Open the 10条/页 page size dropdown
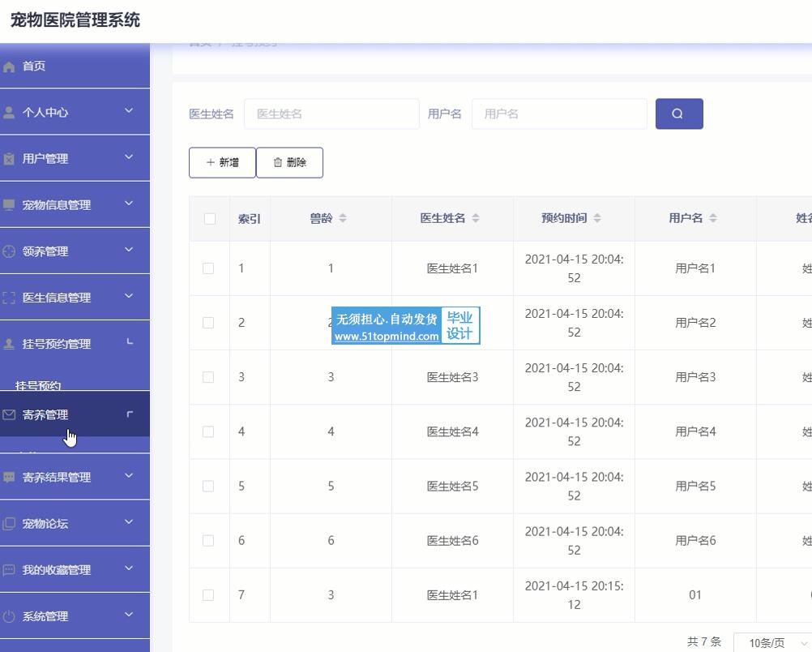Viewport: 812px width, 652px height. (771, 643)
